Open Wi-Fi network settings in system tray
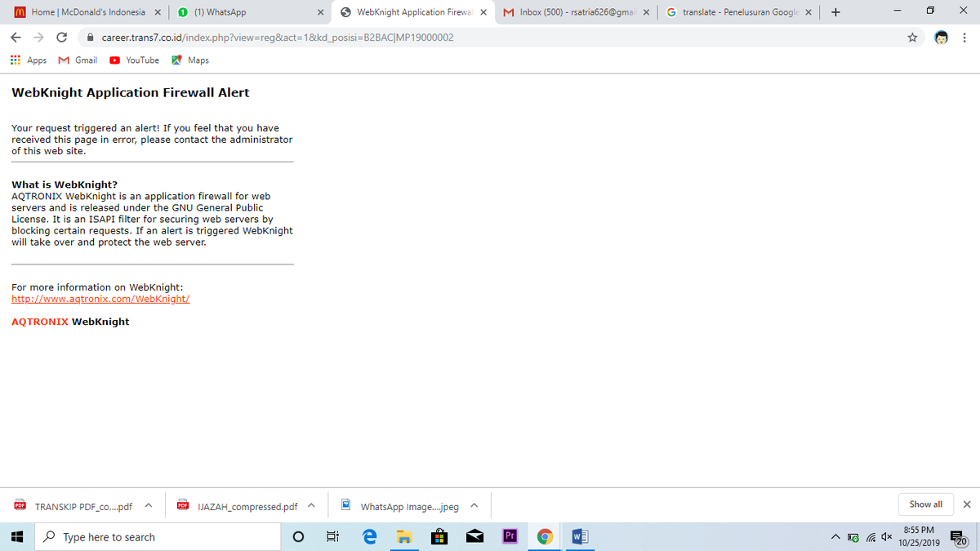This screenshot has height=551, width=980. coord(869,537)
